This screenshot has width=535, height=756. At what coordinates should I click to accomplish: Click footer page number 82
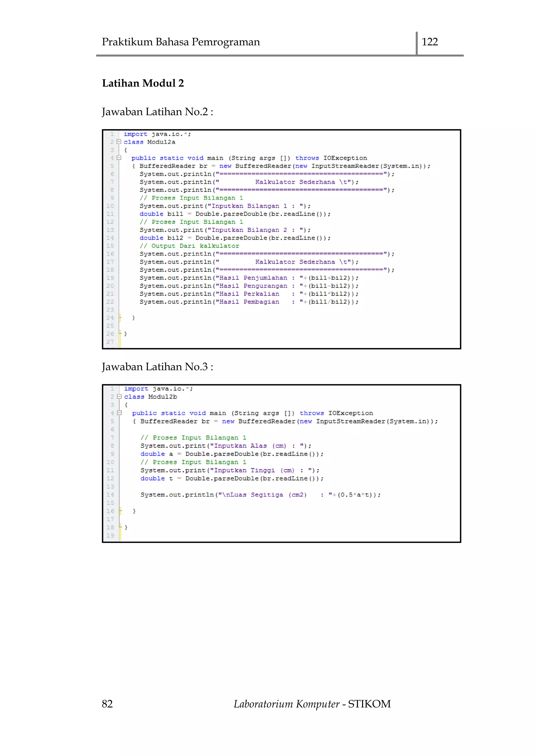click(x=107, y=704)
